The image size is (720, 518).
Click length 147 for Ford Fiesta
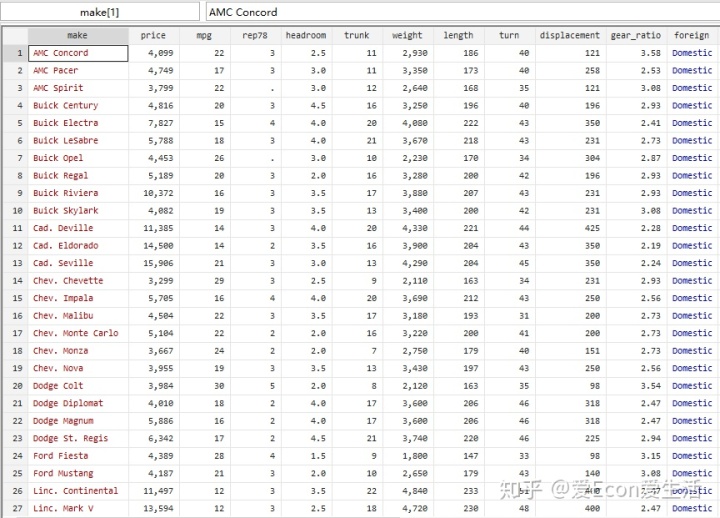click(459, 456)
